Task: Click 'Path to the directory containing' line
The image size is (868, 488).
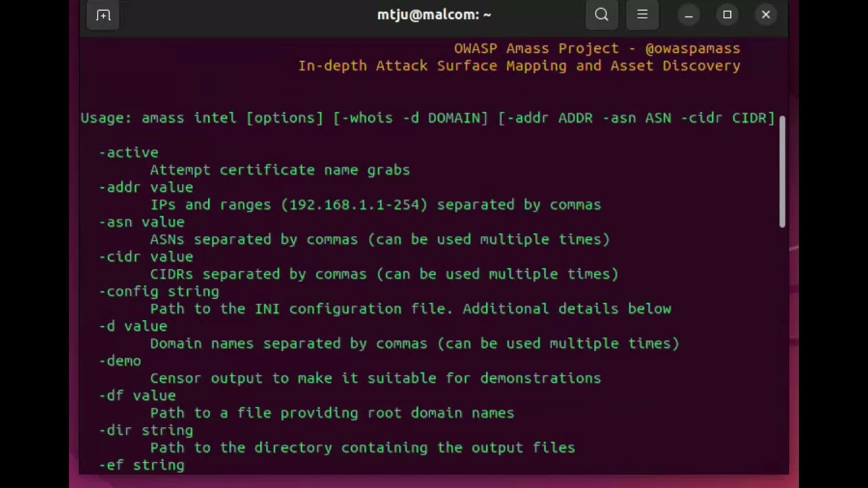Action: pos(363,448)
